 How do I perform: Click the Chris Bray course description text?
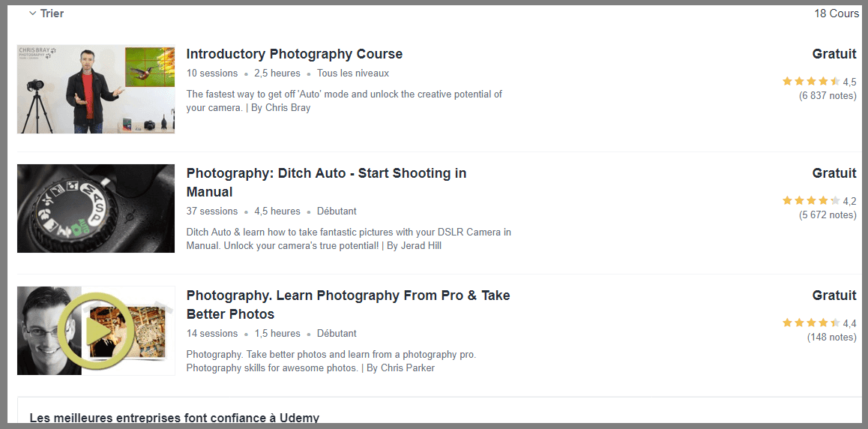343,100
